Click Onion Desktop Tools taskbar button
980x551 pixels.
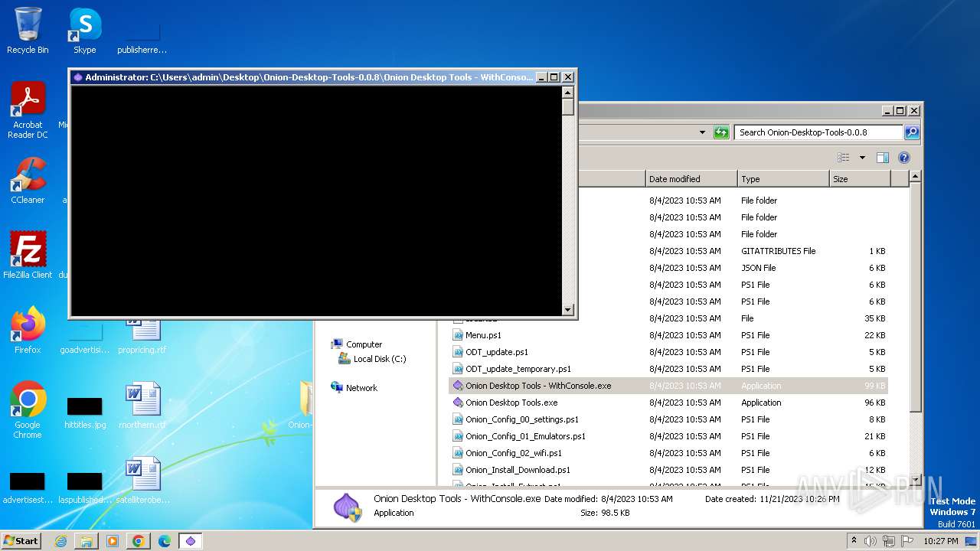pos(191,541)
